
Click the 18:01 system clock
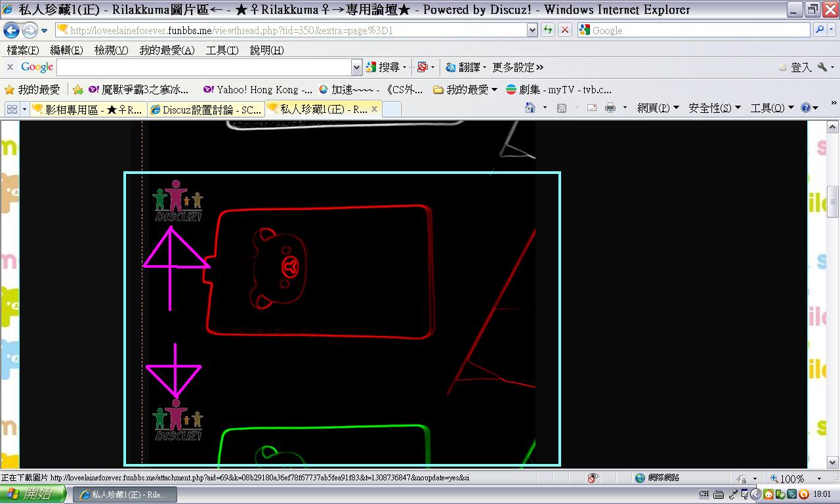[822, 494]
